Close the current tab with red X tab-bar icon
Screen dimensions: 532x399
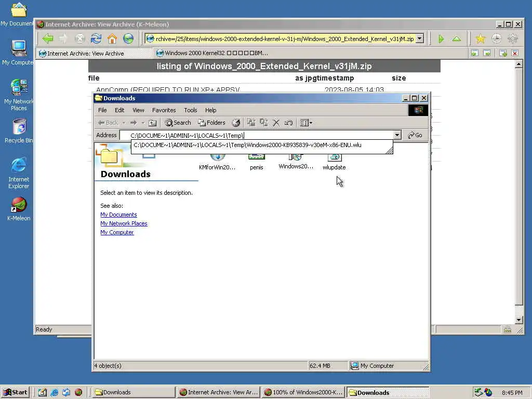point(515,54)
